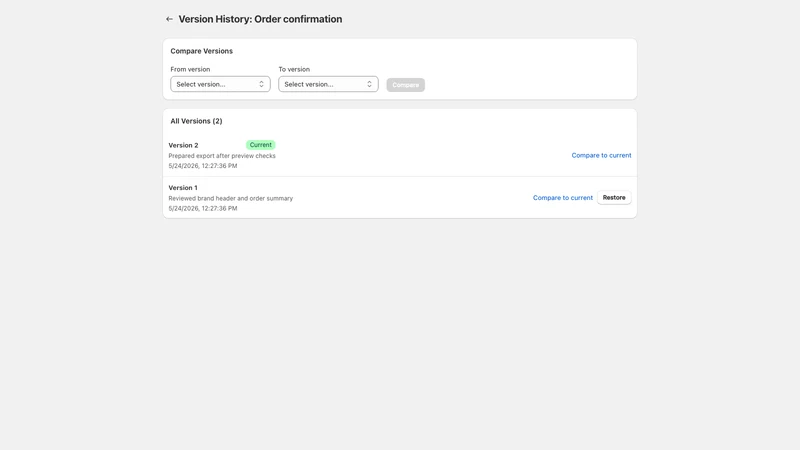Click 'Prepared export after preview checks' text
Image resolution: width=800 pixels, height=450 pixels.
[x=222, y=156]
